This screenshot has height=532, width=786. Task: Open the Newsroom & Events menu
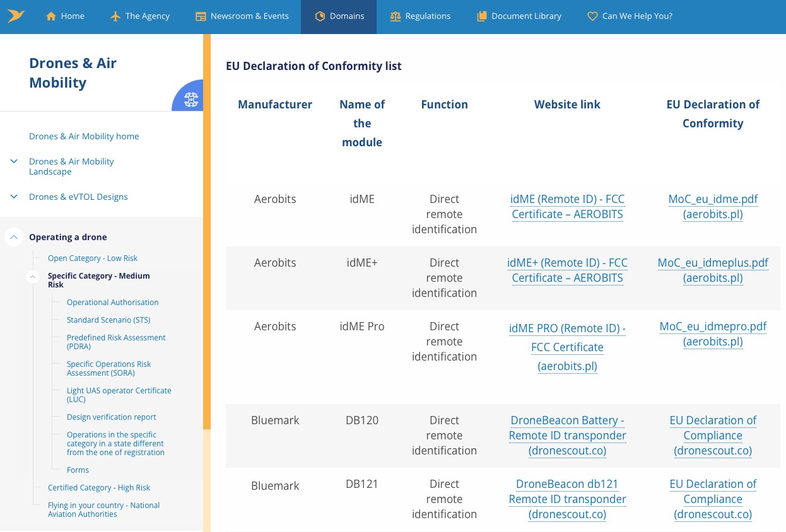[x=242, y=16]
